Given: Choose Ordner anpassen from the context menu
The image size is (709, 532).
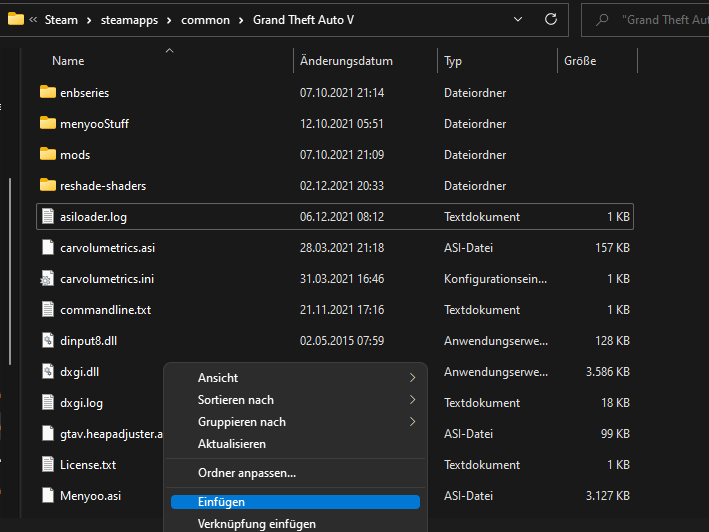Looking at the screenshot, I should tap(247, 473).
